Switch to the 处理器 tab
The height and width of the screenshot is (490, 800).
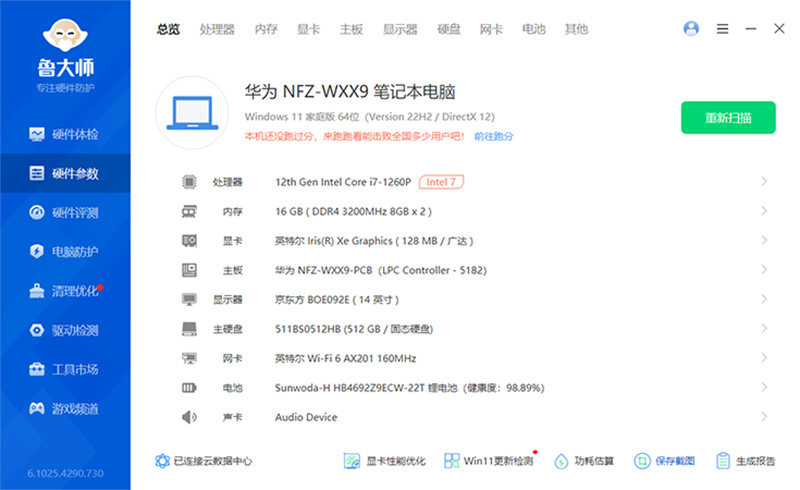click(217, 29)
